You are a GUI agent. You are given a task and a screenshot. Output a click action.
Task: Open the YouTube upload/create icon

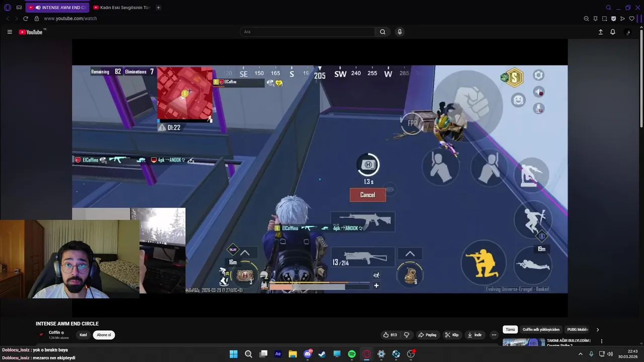point(600,32)
